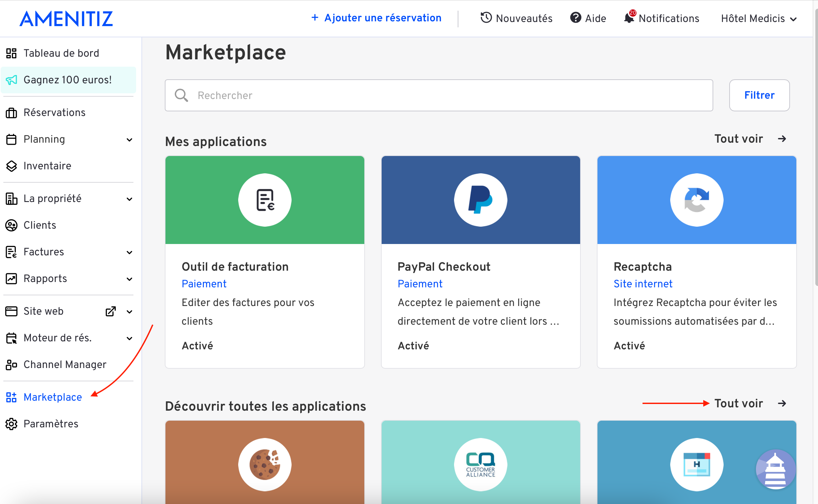Click the Inventaire layers icon
Image resolution: width=818 pixels, height=504 pixels.
coord(11,166)
